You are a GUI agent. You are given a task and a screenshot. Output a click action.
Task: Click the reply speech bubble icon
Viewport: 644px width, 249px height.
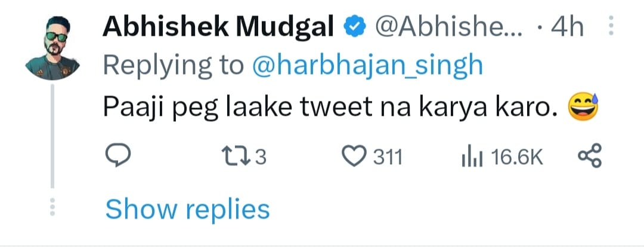(x=117, y=157)
